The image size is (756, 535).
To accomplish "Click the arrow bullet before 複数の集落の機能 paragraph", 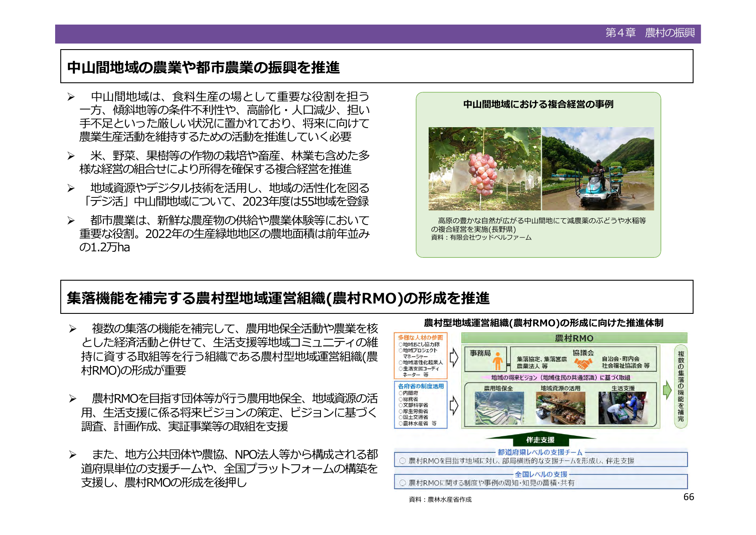I will (x=72, y=329).
